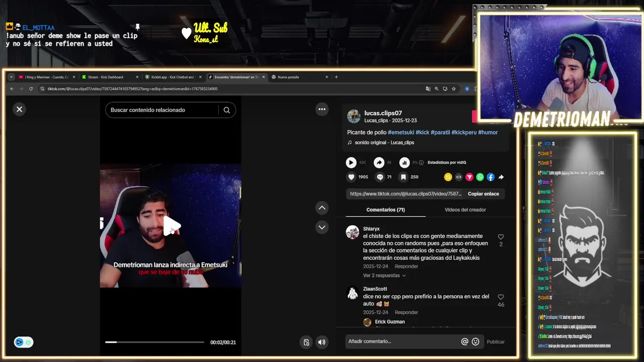The image size is (644, 362).
Task: Click the zoom magnifier icon in address bar
Action: click(436, 88)
